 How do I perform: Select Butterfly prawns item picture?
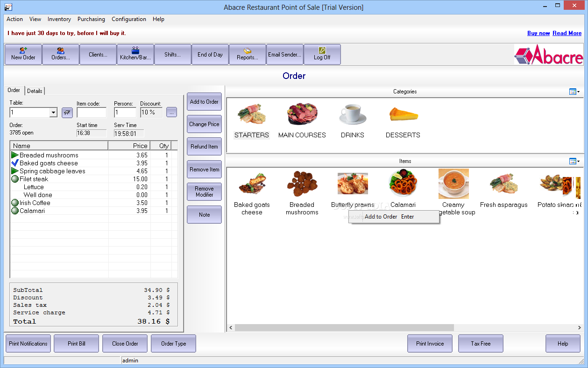(353, 184)
